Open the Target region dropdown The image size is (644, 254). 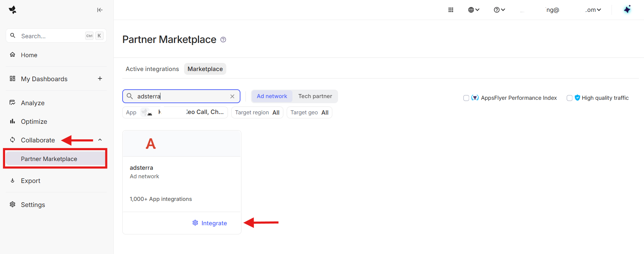point(257,112)
